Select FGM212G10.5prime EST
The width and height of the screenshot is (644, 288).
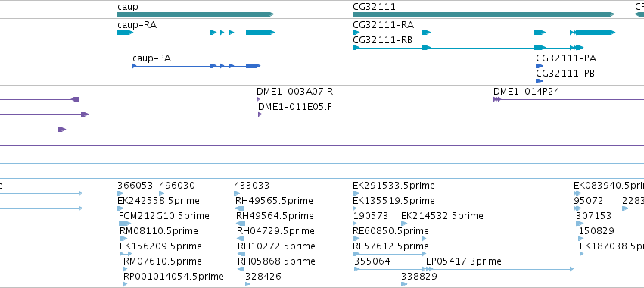coord(164,216)
